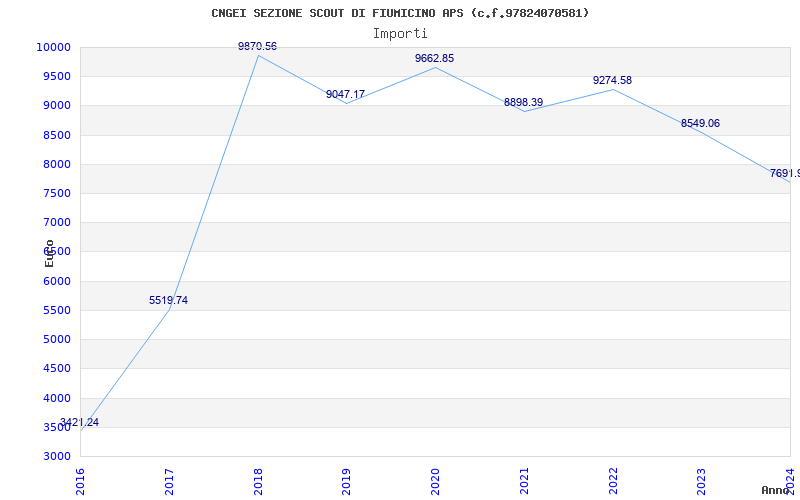Click the 9500 y-axis tick label
800x500 pixels.
pos(56,77)
